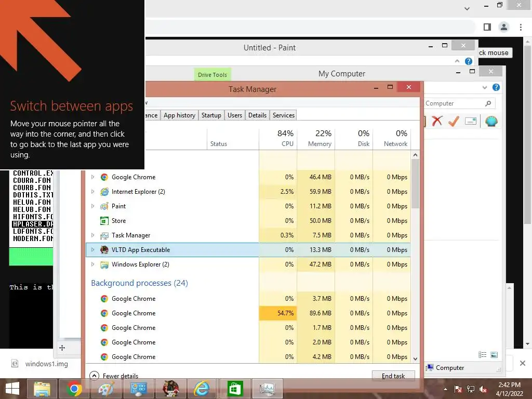Image resolution: width=532 pixels, height=399 pixels.
Task: Open Chrome three-dot menu
Action: coord(521,27)
